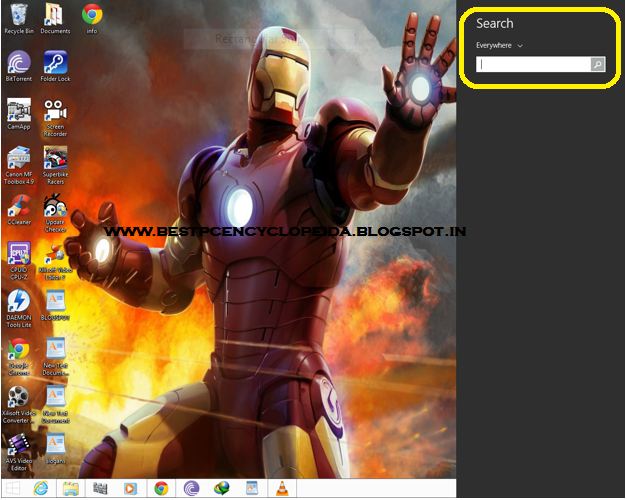Open the text document taskbar icon
Image resolution: width=627 pixels, height=500 pixels.
point(252,489)
